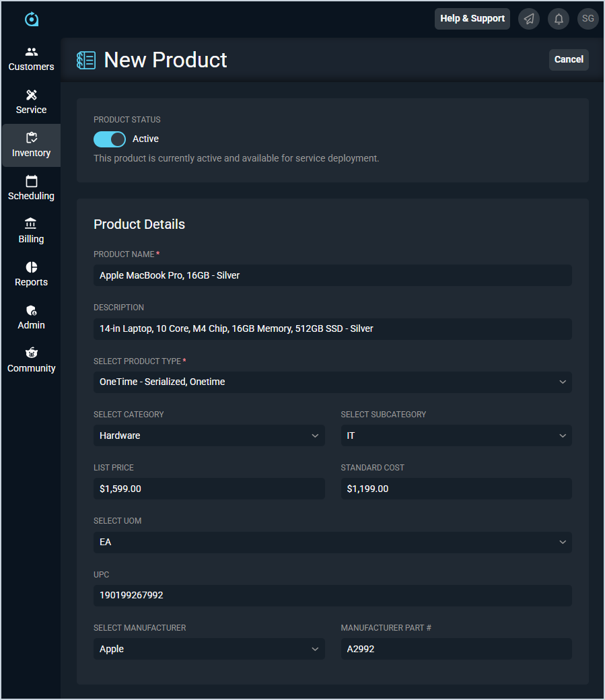This screenshot has height=700, width=605.
Task: Expand the Select Product Type dropdown
Action: (x=332, y=382)
